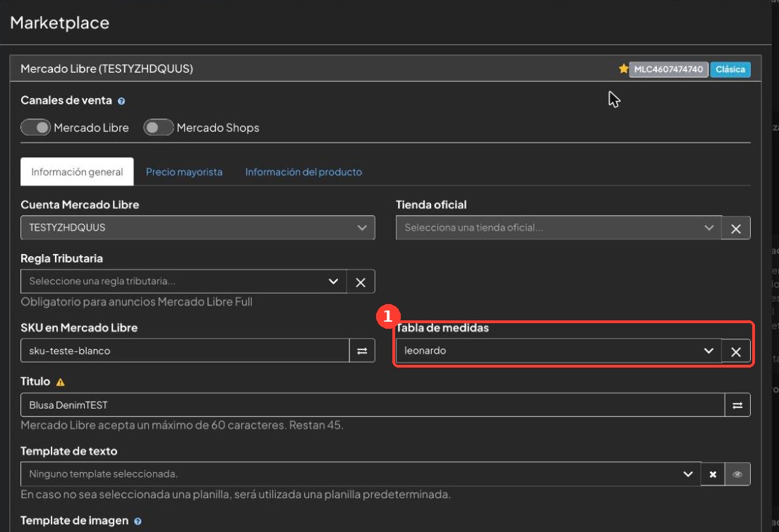Open the Template de imagen help icon
The height and width of the screenshot is (532, 779).
click(x=138, y=521)
